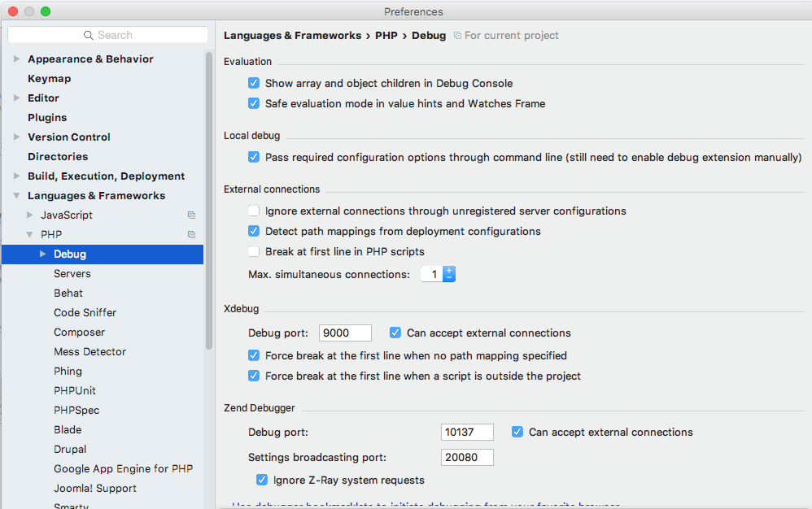812x509 pixels.
Task: Open Drupal settings
Action: (70, 449)
